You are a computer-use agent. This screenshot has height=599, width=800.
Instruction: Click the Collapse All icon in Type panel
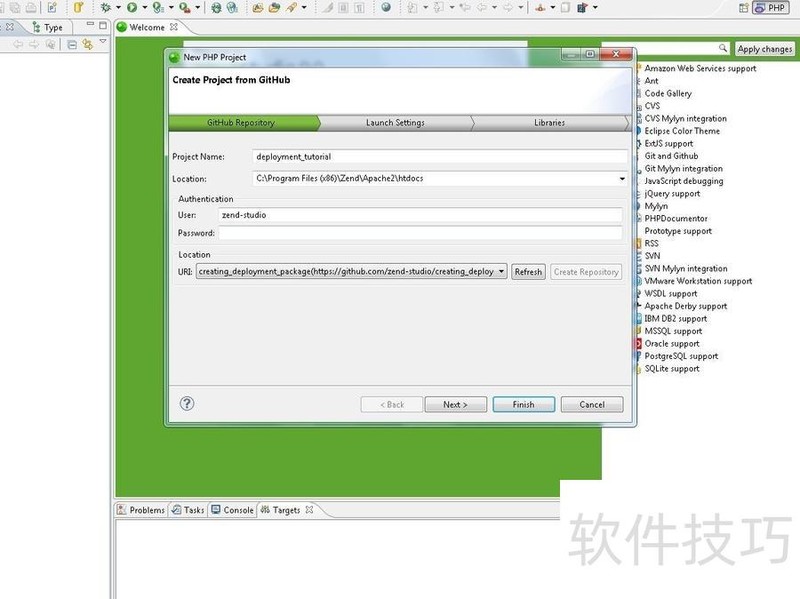tap(72, 45)
